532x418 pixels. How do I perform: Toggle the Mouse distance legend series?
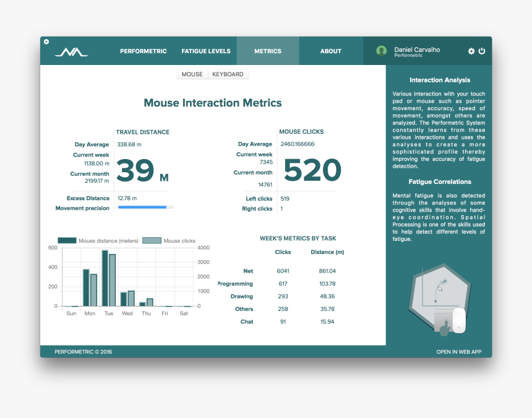pos(98,241)
